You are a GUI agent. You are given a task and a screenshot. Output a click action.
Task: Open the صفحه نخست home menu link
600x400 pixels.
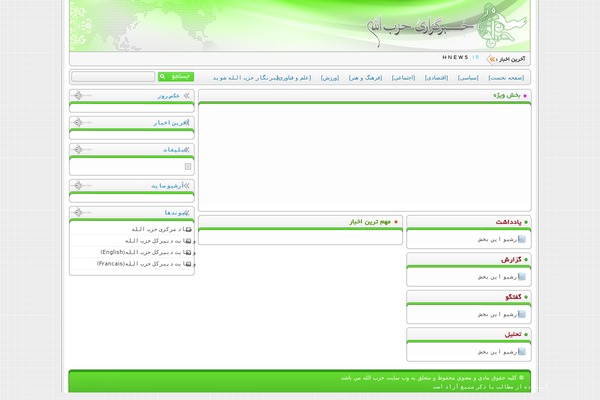506,78
